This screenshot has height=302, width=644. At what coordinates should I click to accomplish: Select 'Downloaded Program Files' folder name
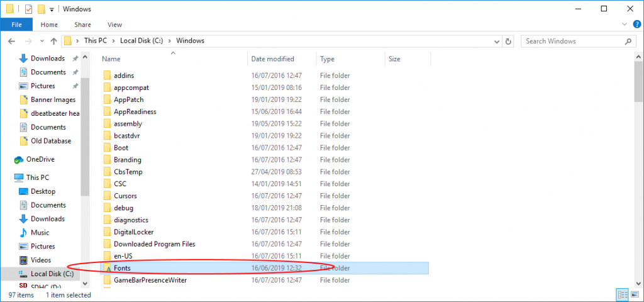(x=155, y=244)
